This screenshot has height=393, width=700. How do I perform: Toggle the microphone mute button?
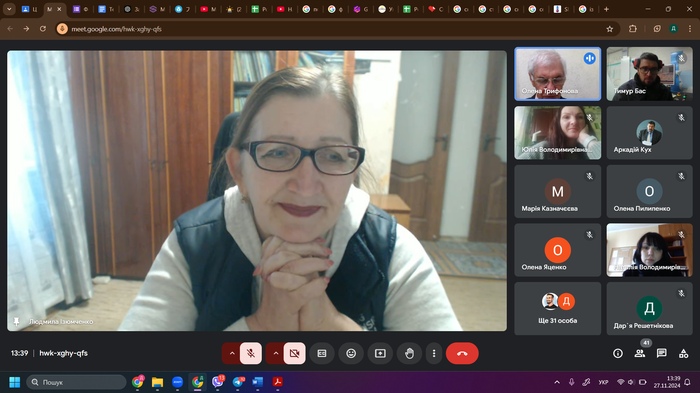pos(251,353)
